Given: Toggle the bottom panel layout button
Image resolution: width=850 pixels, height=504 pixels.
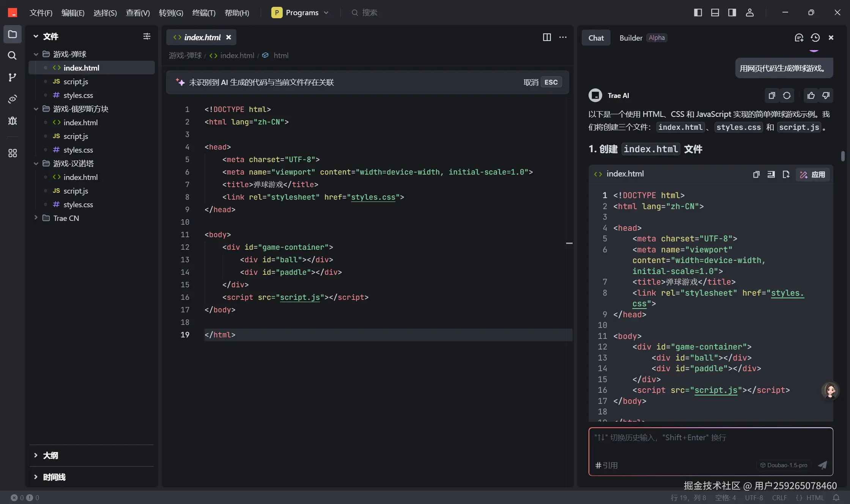Looking at the screenshot, I should point(715,13).
